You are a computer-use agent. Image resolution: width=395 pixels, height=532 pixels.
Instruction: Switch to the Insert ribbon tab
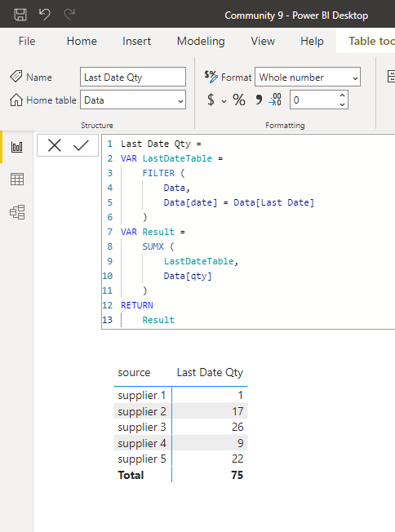(x=137, y=41)
